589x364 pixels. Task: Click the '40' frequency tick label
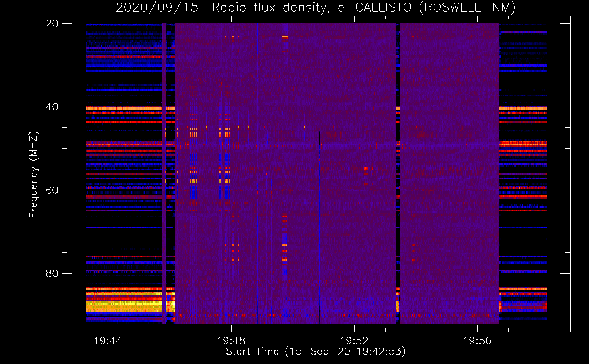click(x=52, y=107)
